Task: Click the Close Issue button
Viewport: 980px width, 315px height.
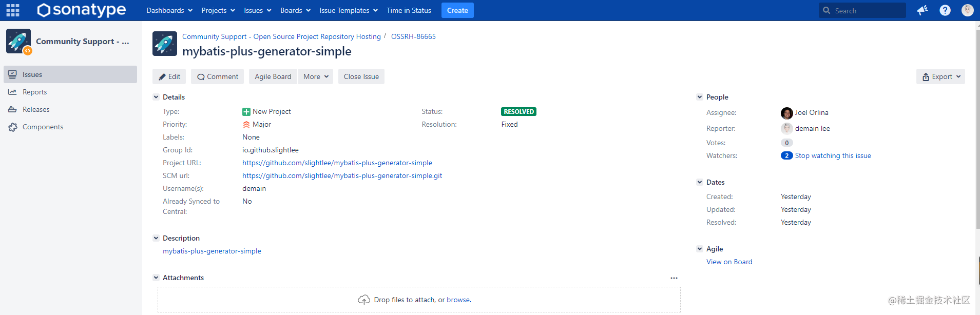Action: coord(361,76)
